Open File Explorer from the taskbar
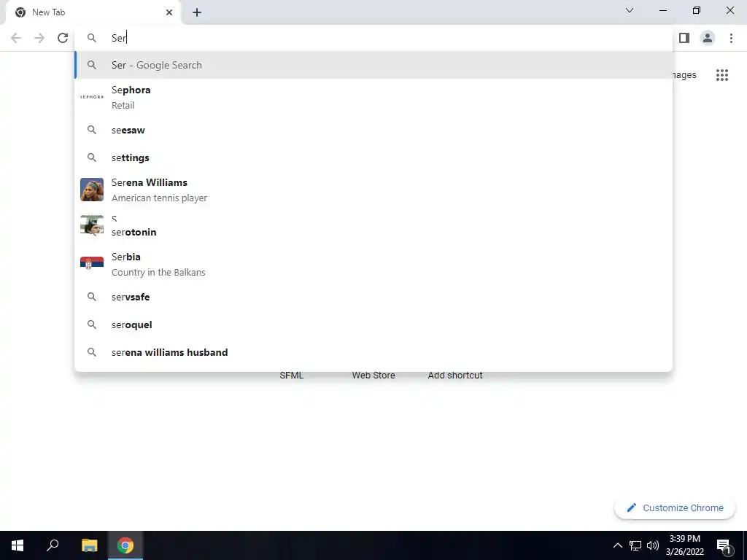Viewport: 747px width, 560px height. (x=89, y=545)
